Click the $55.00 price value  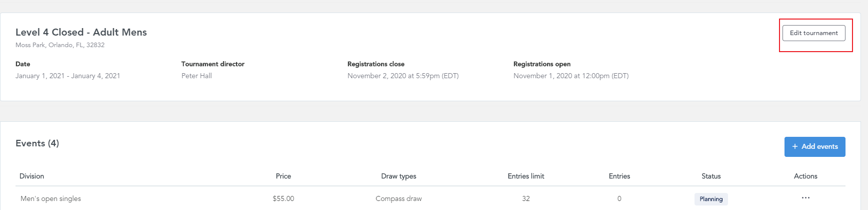tap(283, 198)
